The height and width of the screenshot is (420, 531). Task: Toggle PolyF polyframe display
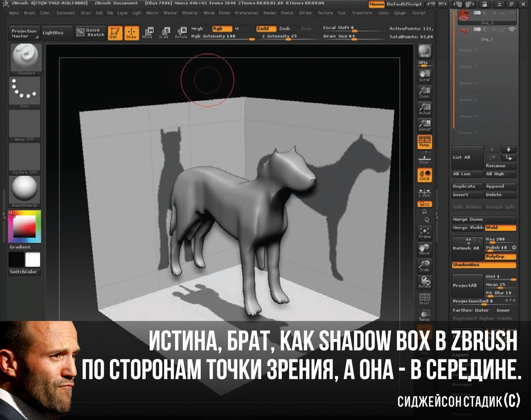click(x=424, y=299)
